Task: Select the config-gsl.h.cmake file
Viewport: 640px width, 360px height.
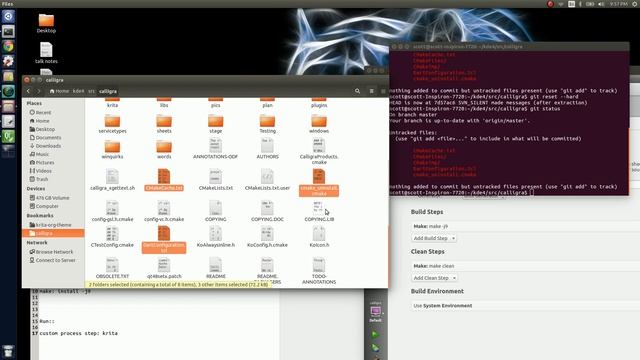Action: click(x=112, y=211)
